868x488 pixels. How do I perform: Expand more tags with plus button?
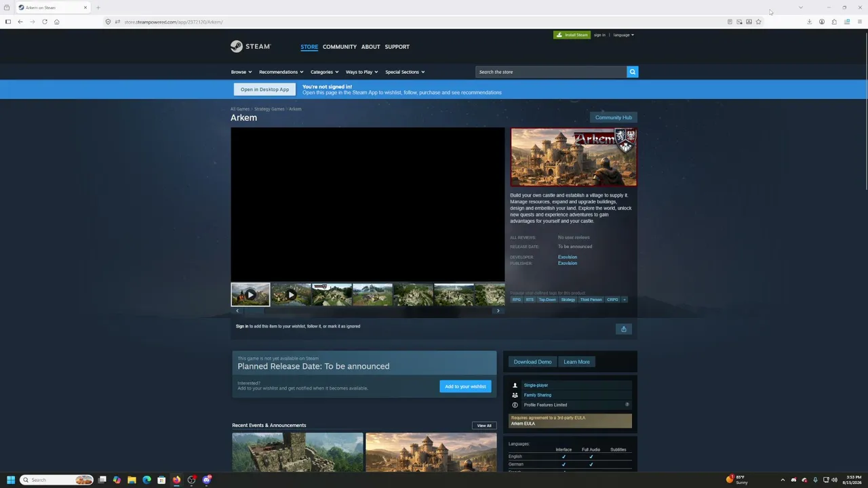tap(625, 300)
